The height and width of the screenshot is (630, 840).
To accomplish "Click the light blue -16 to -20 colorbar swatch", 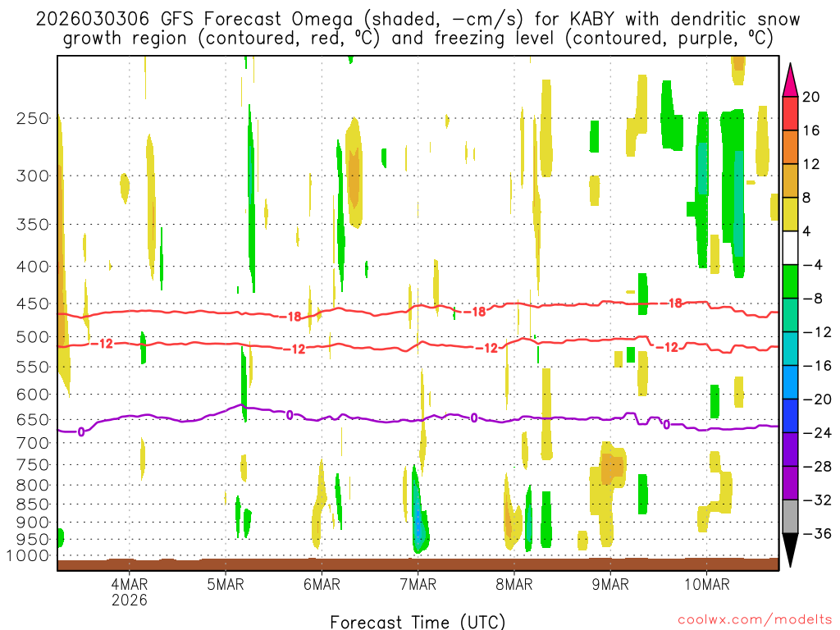I will click(x=790, y=382).
